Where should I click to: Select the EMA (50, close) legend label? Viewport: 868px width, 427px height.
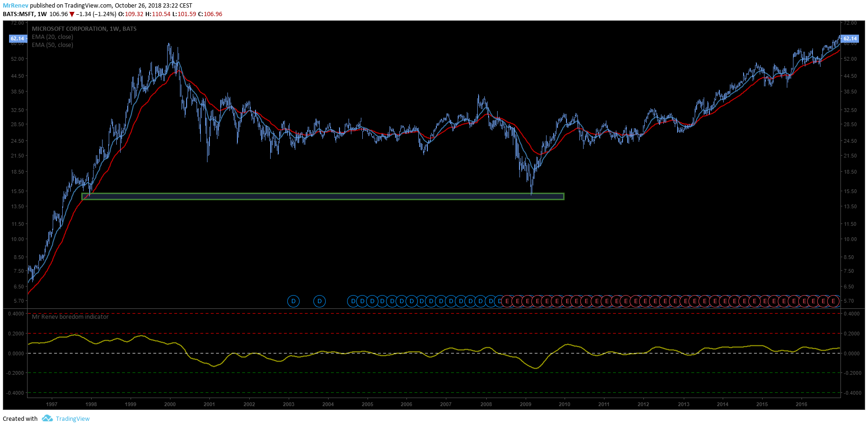click(x=52, y=45)
